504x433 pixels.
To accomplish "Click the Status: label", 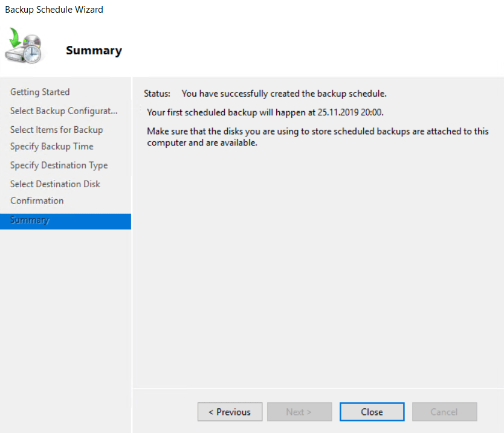I will click(157, 94).
